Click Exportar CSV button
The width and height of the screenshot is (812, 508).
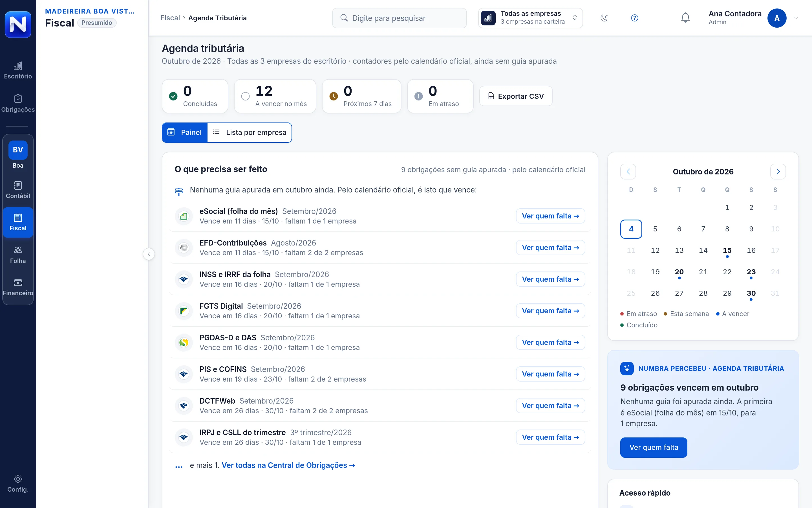pos(515,96)
